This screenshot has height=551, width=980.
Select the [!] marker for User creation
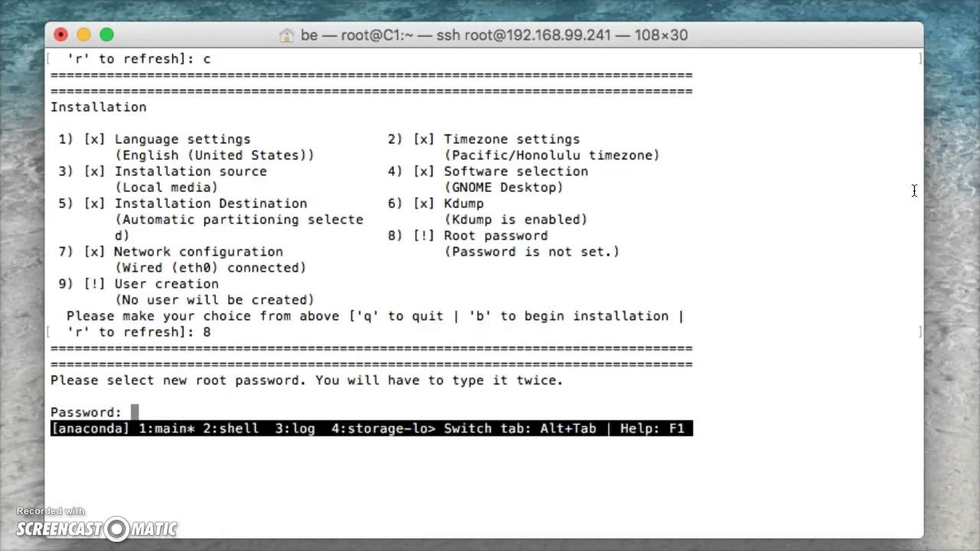point(94,284)
